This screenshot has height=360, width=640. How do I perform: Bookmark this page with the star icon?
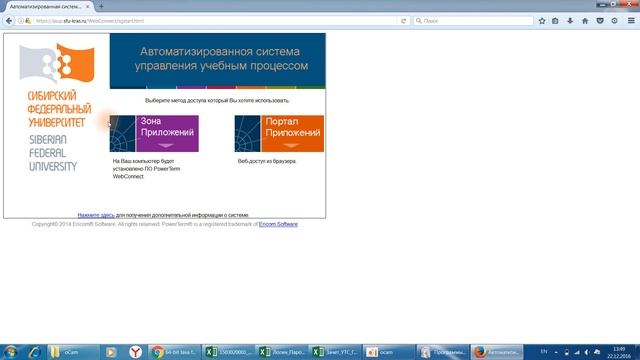[x=542, y=21]
